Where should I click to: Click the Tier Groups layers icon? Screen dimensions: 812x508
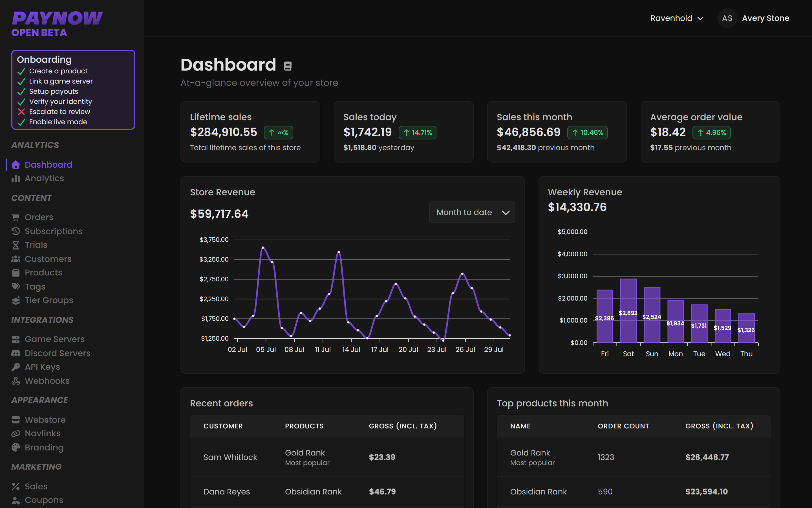(16, 300)
